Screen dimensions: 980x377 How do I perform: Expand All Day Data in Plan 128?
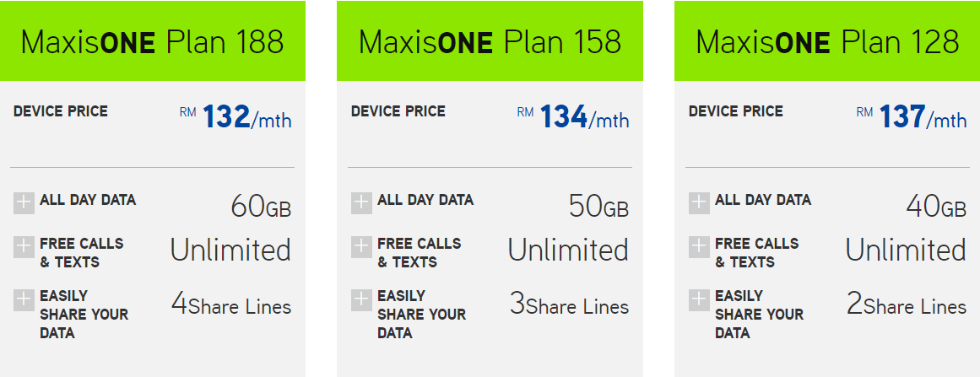[x=699, y=203]
